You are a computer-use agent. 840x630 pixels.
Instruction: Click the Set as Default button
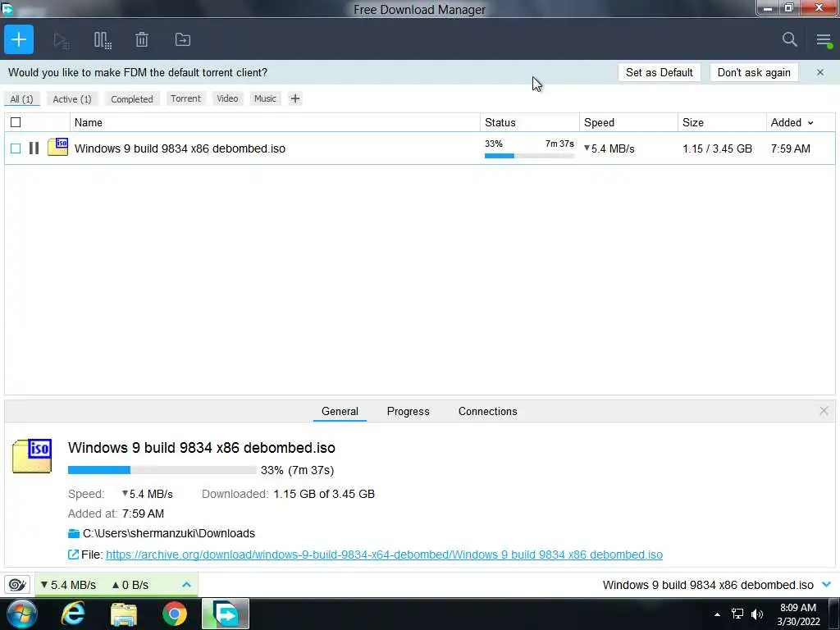click(x=659, y=72)
